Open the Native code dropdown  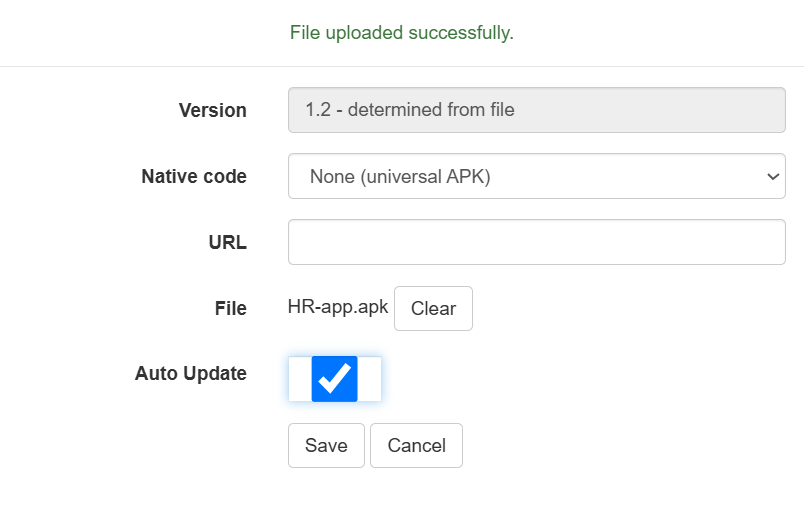536,176
